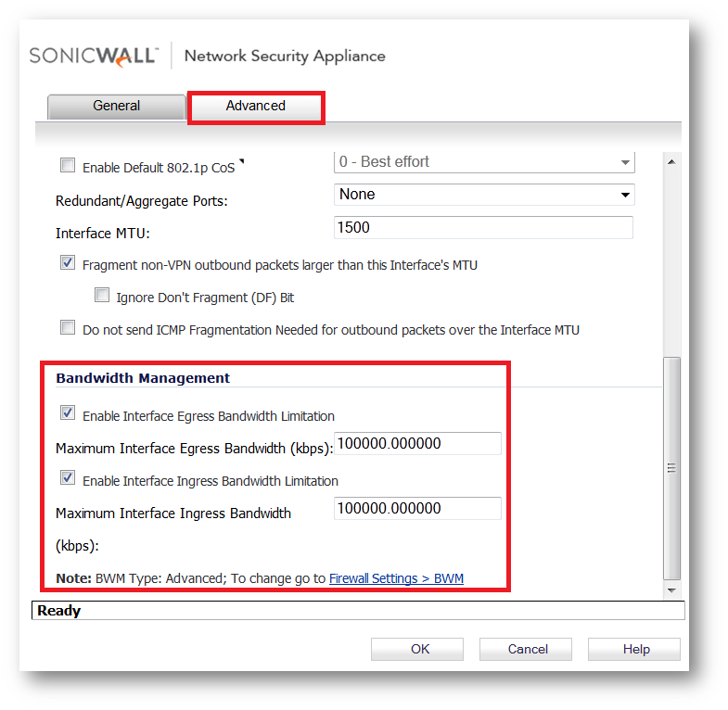This screenshot has width=728, height=710.
Task: Click the Interface MTU field
Action: pos(483,227)
